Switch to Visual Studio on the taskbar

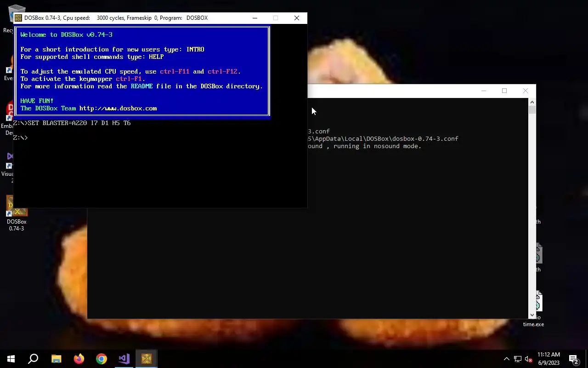pyautogui.click(x=124, y=359)
